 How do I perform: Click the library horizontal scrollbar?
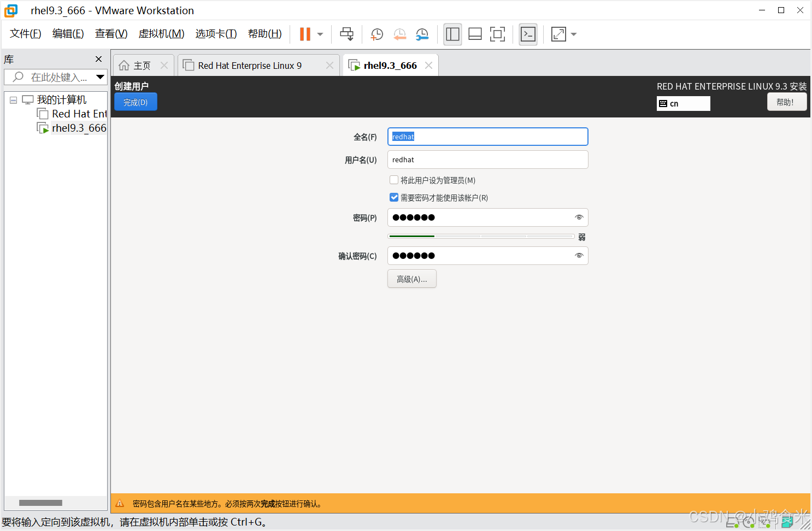(40, 503)
